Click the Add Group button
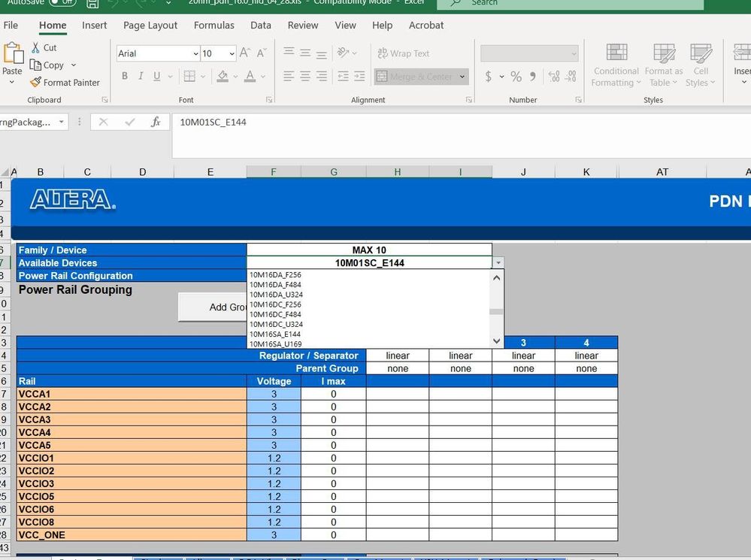751x560 pixels. click(213, 307)
